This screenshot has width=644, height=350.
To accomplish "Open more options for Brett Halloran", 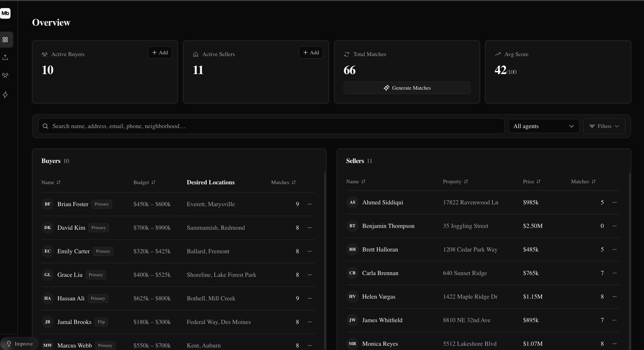I will coord(614,249).
